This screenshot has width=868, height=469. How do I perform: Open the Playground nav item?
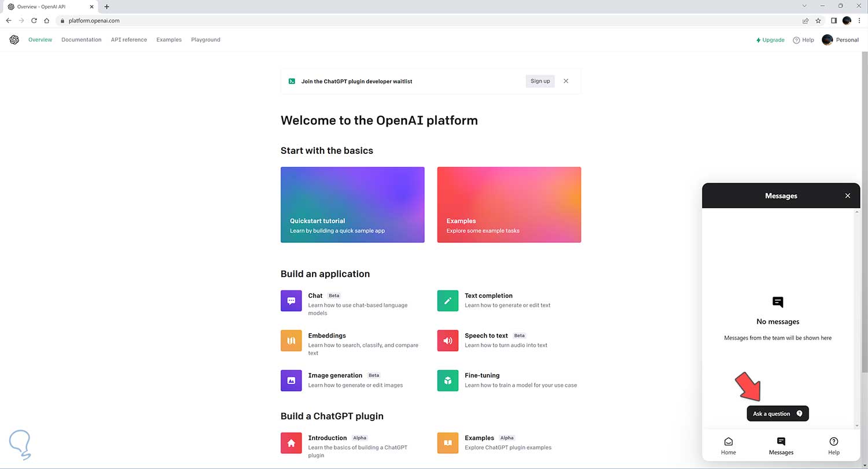(x=205, y=40)
